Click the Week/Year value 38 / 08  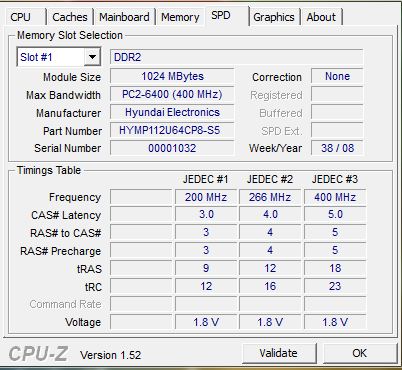337,148
